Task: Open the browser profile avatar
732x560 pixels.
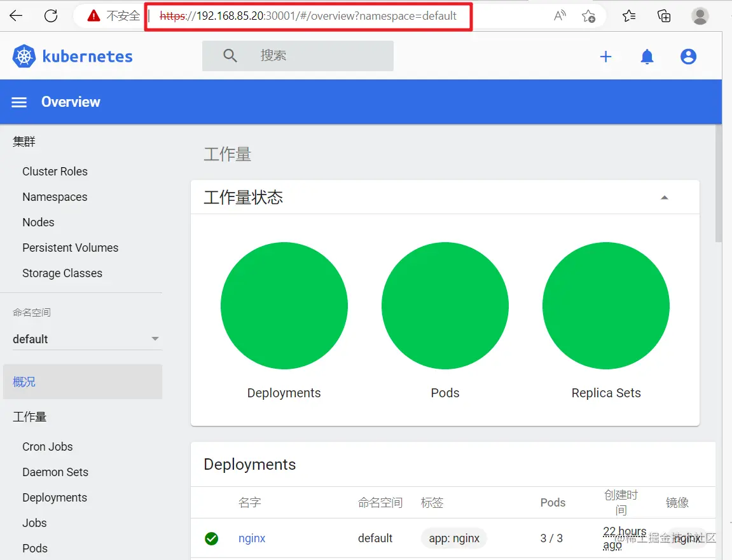Action: [700, 16]
